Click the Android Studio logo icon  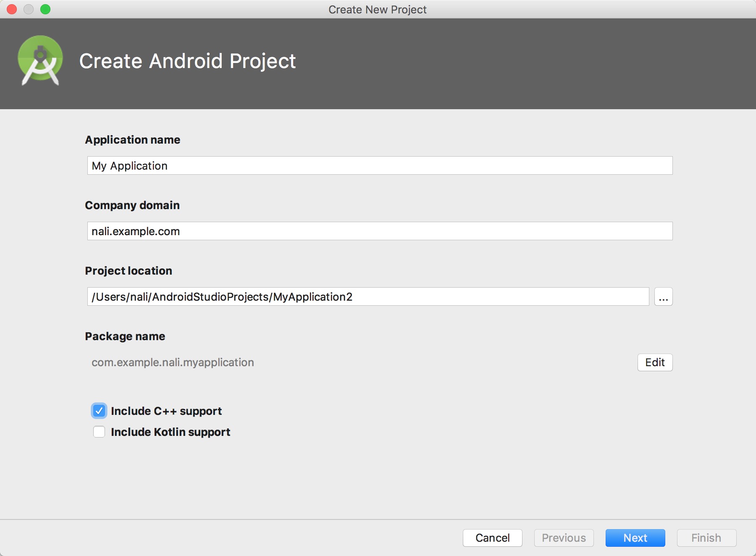pyautogui.click(x=40, y=61)
